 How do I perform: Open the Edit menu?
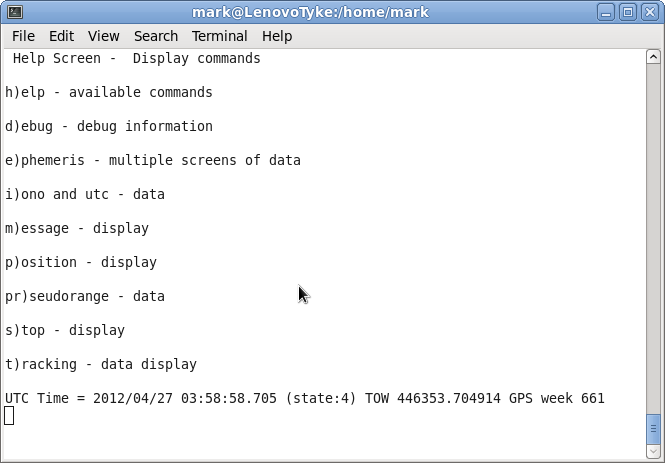[61, 36]
